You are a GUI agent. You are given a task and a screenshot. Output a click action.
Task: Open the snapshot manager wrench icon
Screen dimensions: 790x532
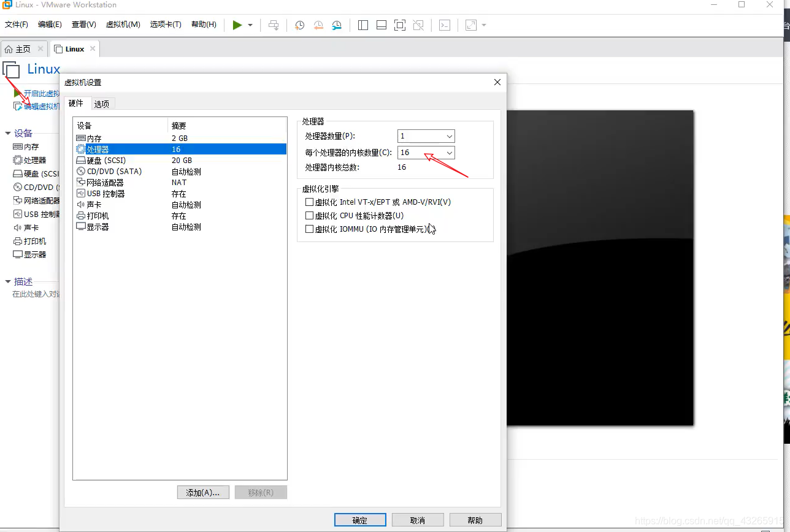pyautogui.click(x=337, y=25)
